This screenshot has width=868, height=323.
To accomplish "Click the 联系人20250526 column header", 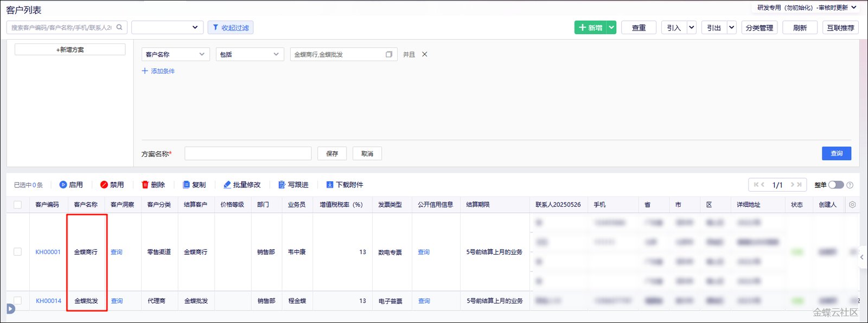I will coord(558,205).
